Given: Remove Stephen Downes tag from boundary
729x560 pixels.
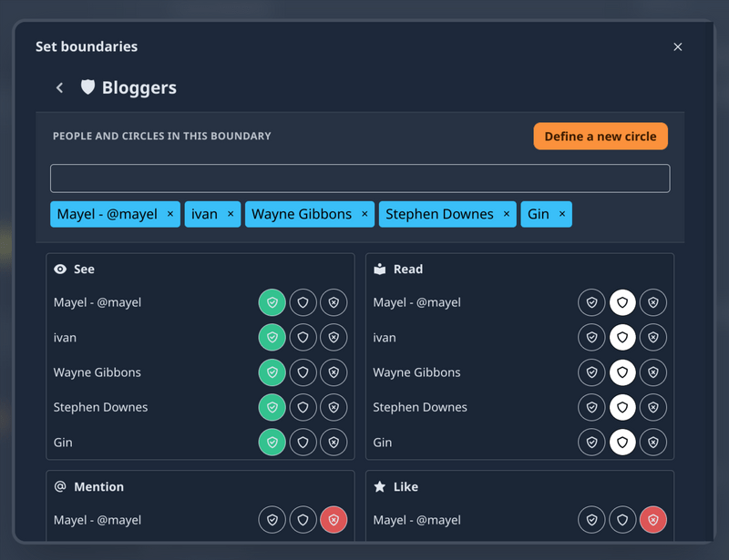Looking at the screenshot, I should [507, 214].
